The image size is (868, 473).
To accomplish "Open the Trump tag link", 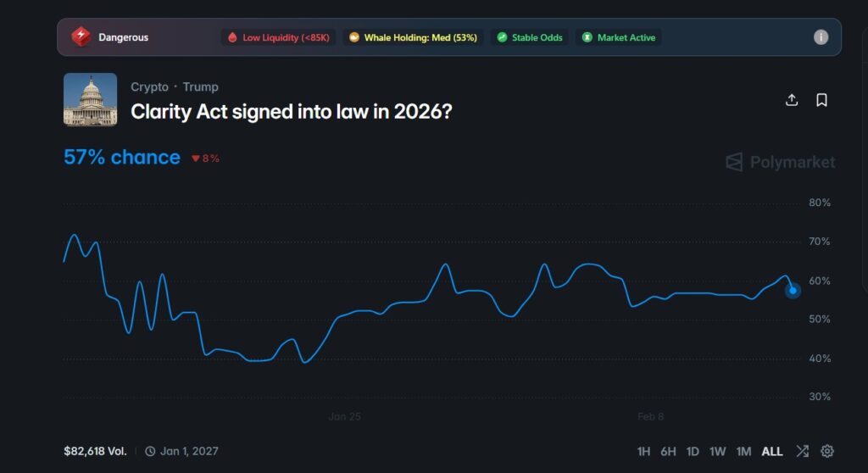I will (200, 86).
